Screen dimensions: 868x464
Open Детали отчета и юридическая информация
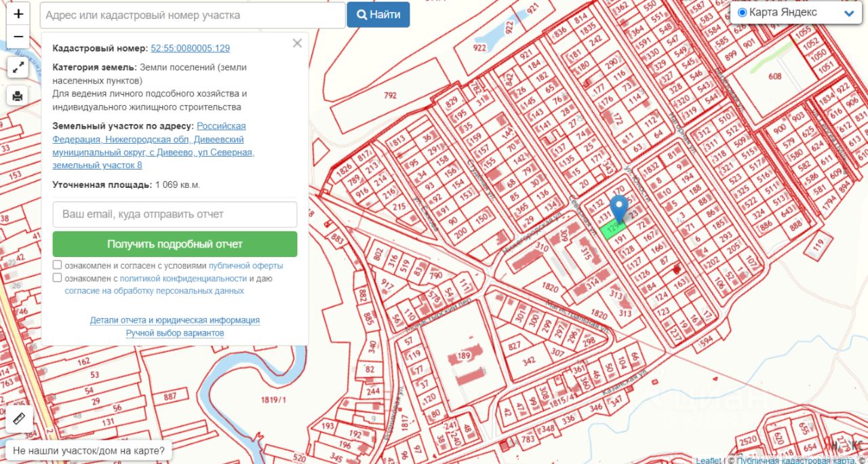[175, 320]
